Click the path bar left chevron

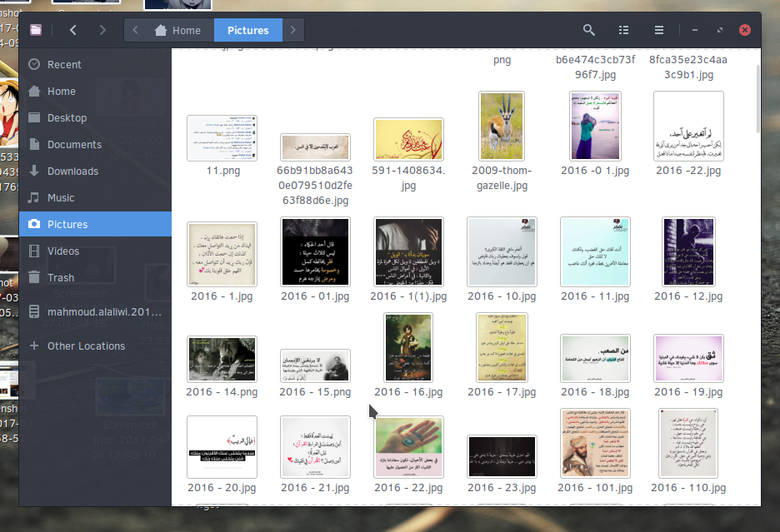[x=135, y=30]
